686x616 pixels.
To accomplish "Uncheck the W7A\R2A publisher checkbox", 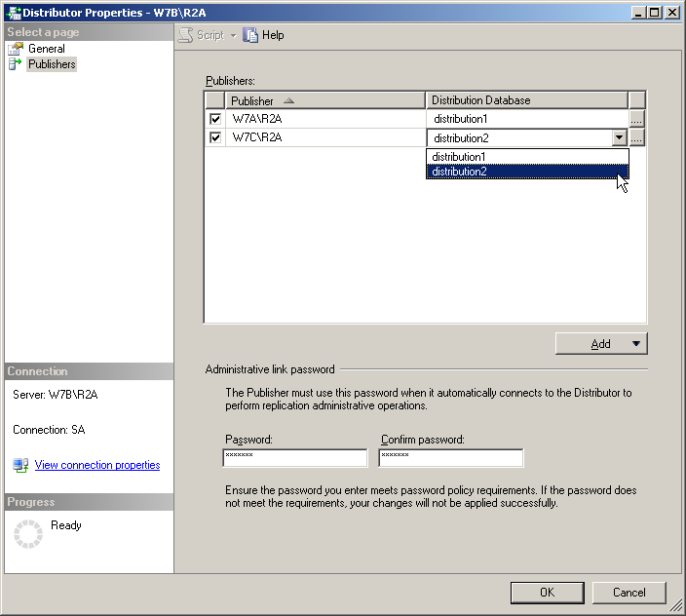I will pyautogui.click(x=215, y=119).
